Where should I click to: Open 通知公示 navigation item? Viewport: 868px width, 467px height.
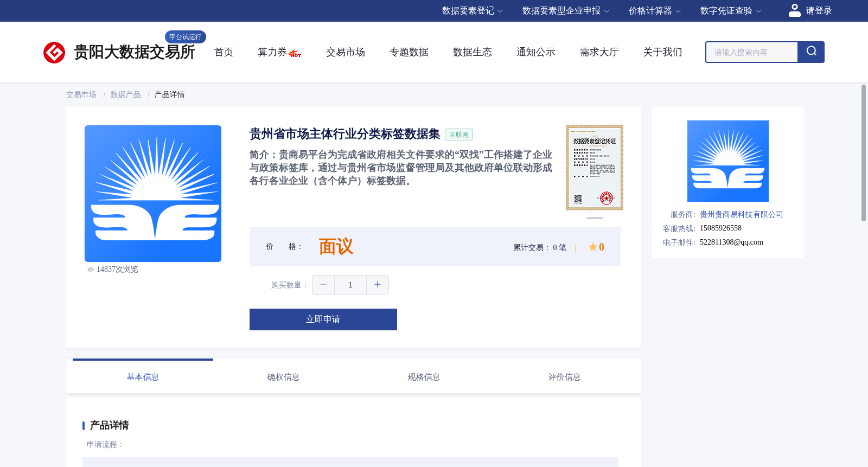(536, 52)
